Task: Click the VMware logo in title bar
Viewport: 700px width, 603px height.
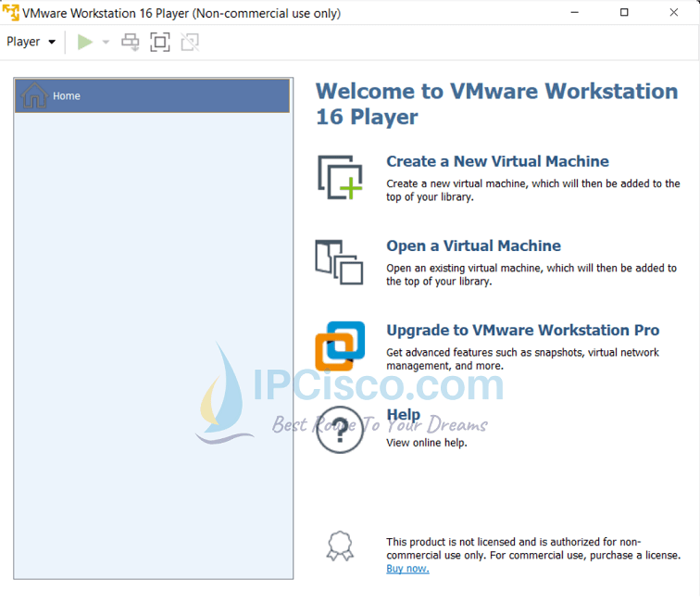Action: [x=11, y=13]
